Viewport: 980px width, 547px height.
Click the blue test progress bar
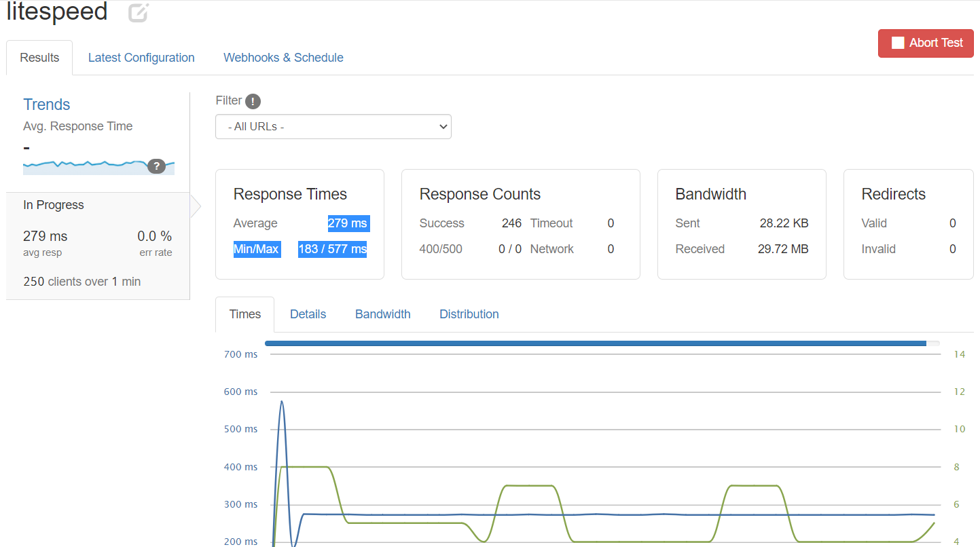click(598, 343)
